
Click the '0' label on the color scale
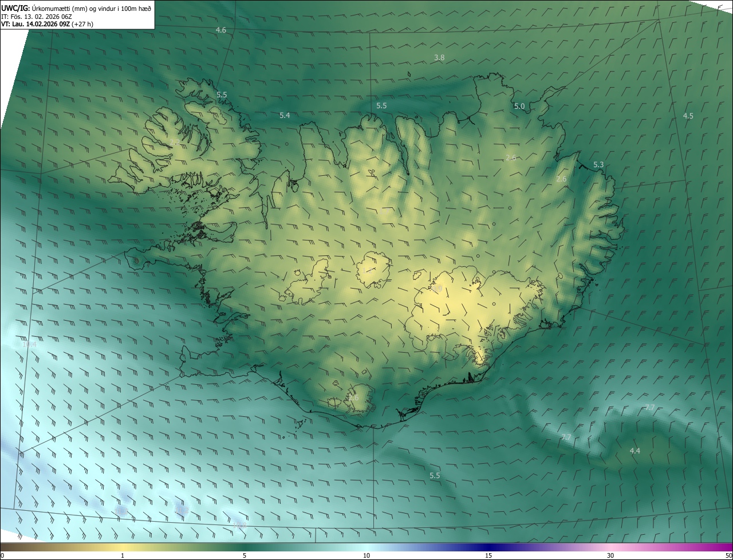[x=2, y=555]
